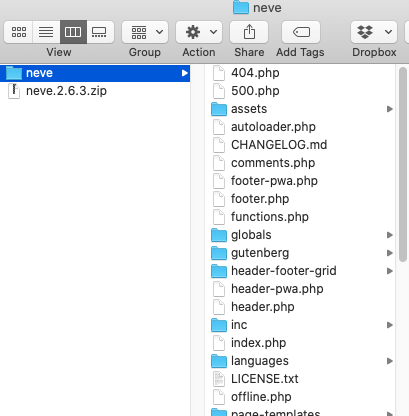Select footer-pwa.php file
Screen dimensions: 409x416
[x=300, y=181]
